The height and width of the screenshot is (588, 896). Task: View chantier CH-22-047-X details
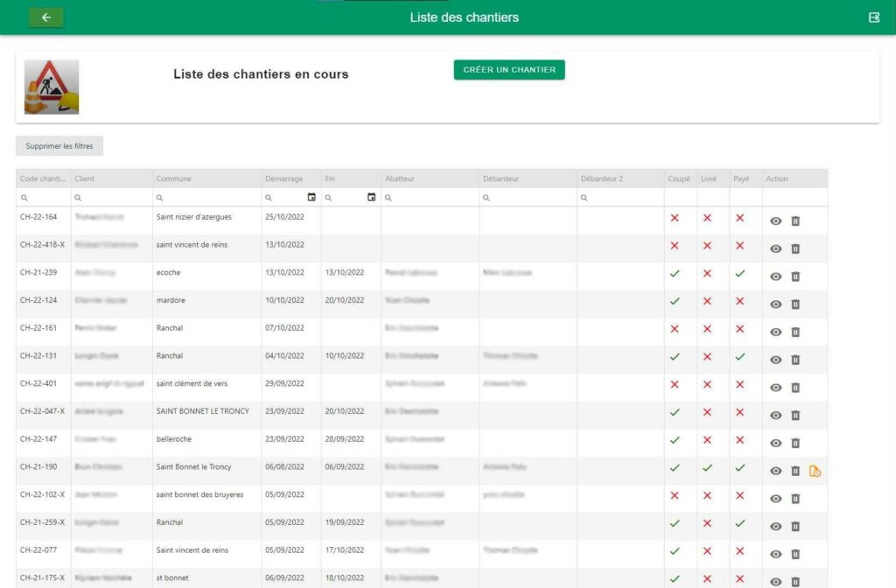(x=775, y=416)
